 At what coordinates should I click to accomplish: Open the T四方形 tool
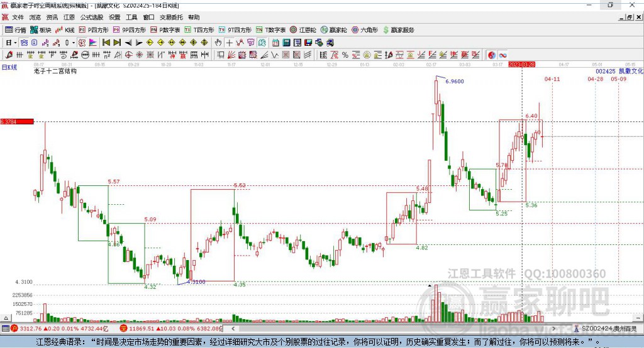click(199, 30)
